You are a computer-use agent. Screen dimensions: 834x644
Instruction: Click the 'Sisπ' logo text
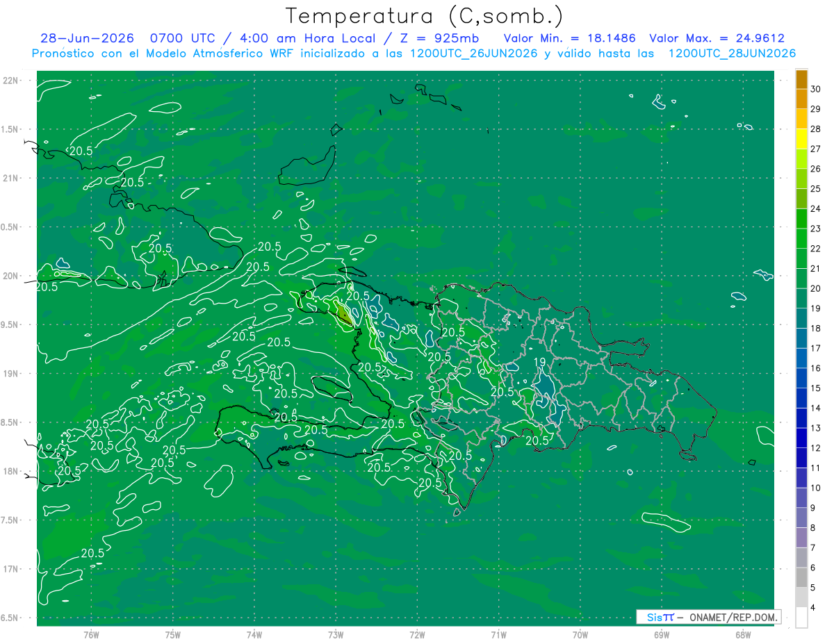click(660, 617)
